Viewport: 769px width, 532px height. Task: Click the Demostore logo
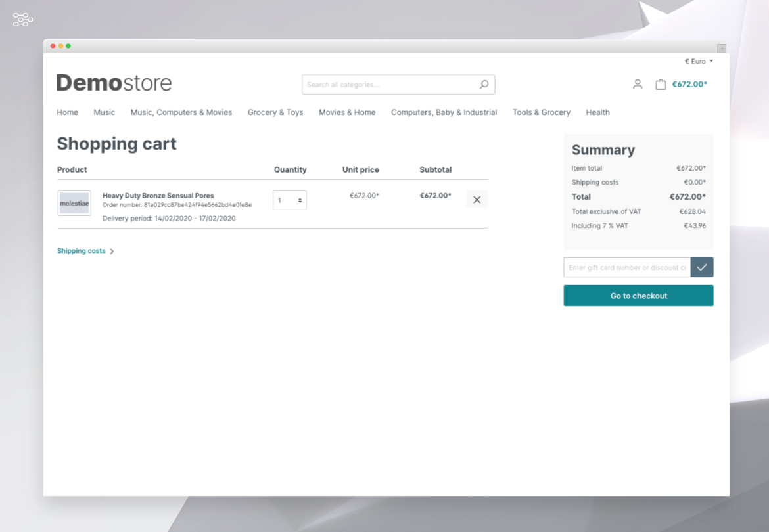click(x=114, y=83)
